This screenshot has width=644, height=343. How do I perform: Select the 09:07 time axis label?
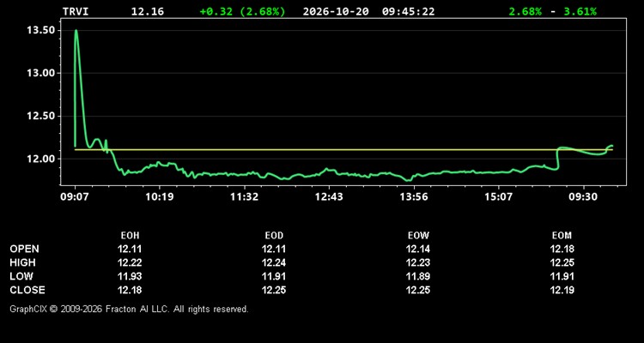(x=75, y=197)
